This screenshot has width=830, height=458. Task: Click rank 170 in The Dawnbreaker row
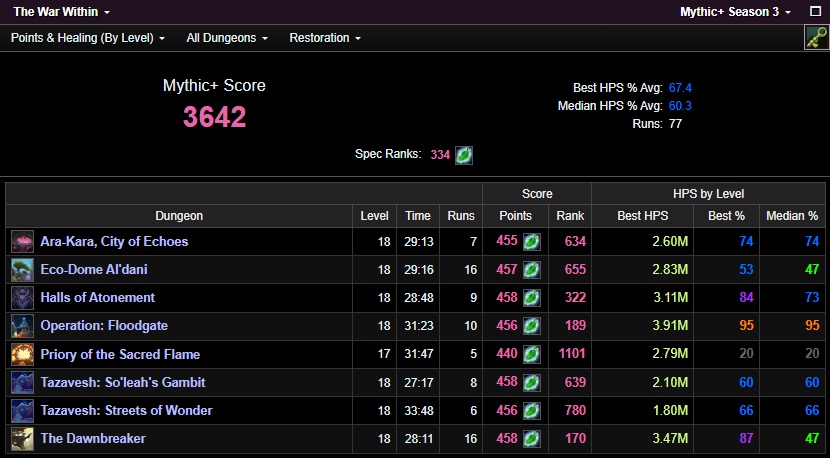click(x=575, y=438)
